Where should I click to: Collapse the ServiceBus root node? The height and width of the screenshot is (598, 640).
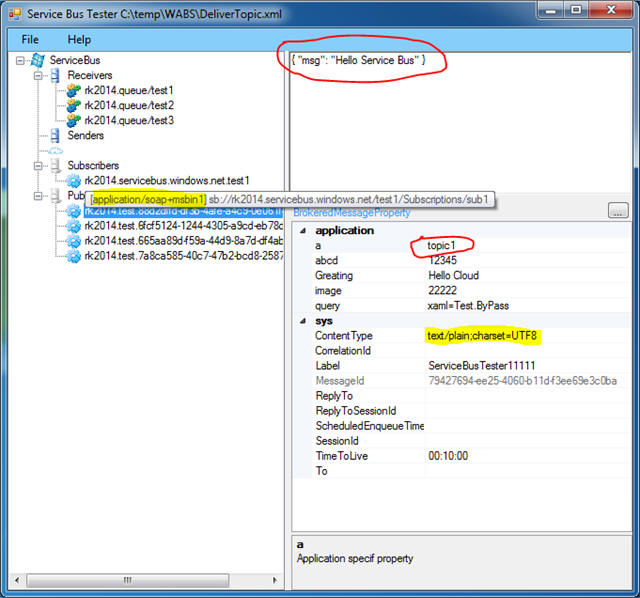click(x=20, y=61)
